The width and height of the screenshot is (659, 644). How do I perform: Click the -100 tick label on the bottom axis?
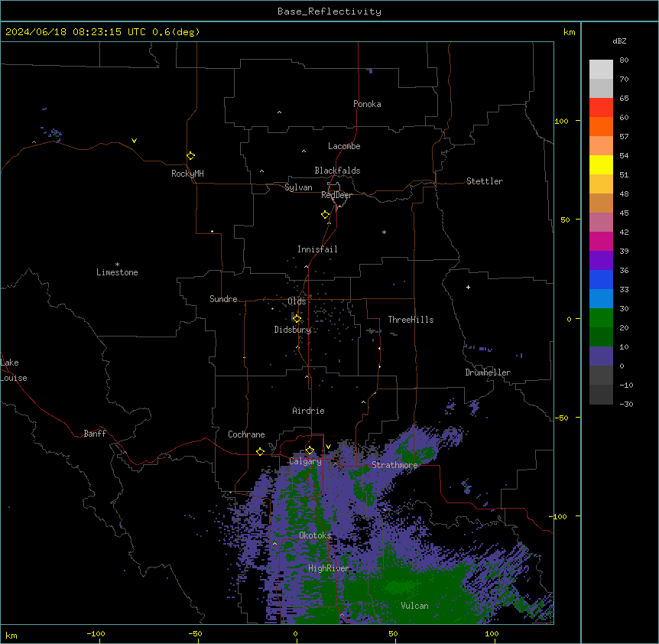96,633
